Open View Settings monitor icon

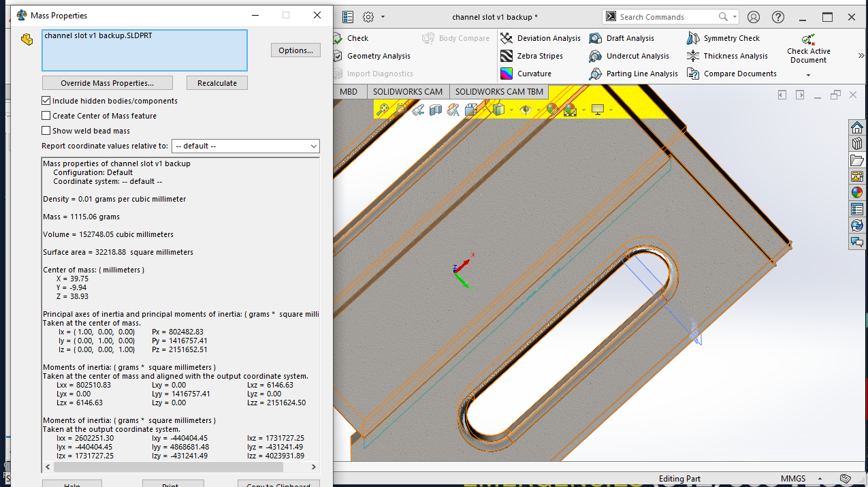pos(598,109)
